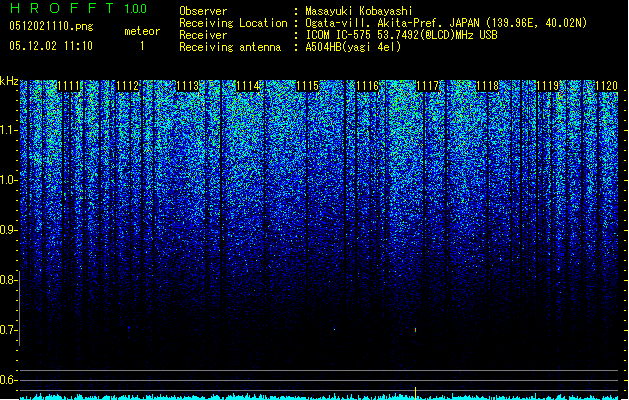Select the file name 0512021110.png
This screenshot has width=629, height=400.
(51, 26)
